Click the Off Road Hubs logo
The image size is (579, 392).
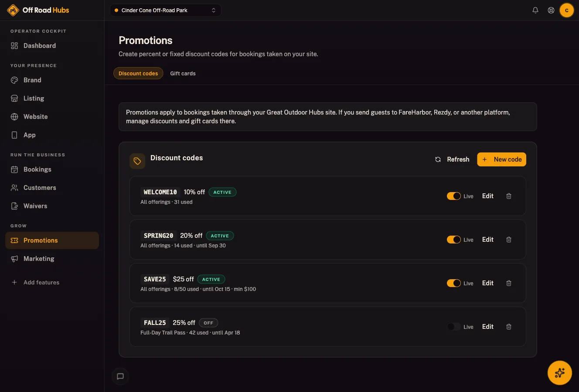coord(38,10)
